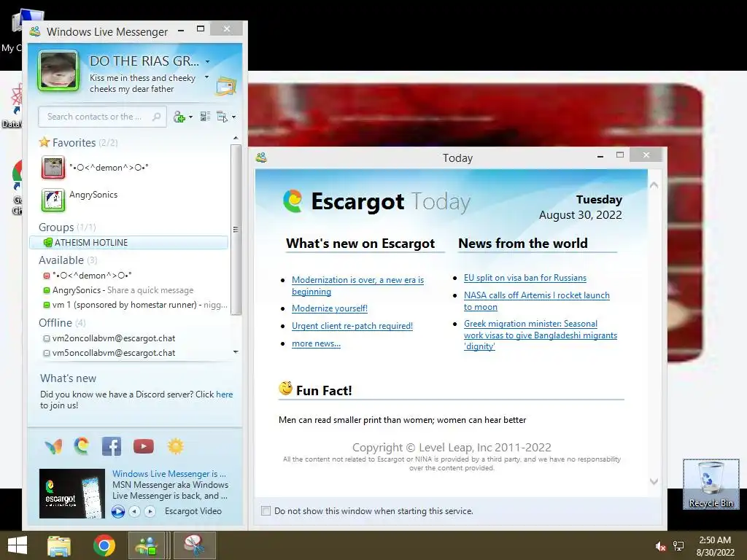The width and height of the screenshot is (747, 560).
Task: Enable 'Do not show this window' checkbox
Action: (266, 511)
